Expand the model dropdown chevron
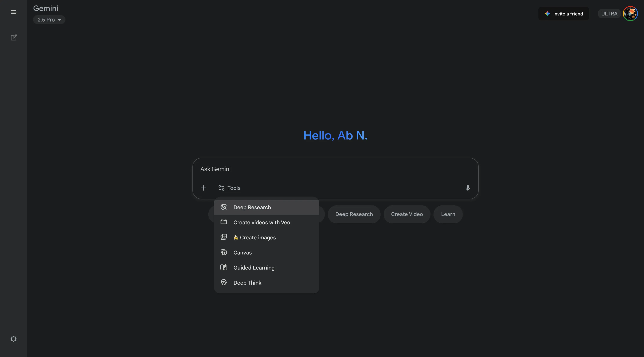The image size is (644, 357). 59,20
